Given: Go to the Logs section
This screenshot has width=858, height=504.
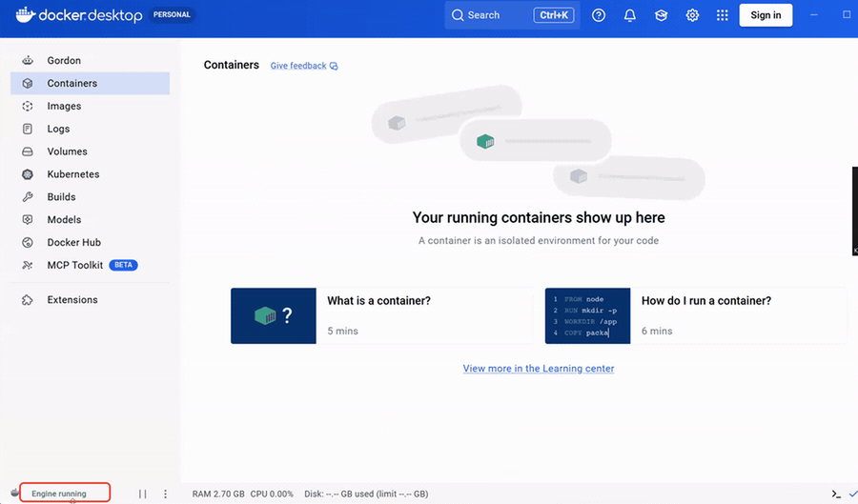Looking at the screenshot, I should coord(90,129).
